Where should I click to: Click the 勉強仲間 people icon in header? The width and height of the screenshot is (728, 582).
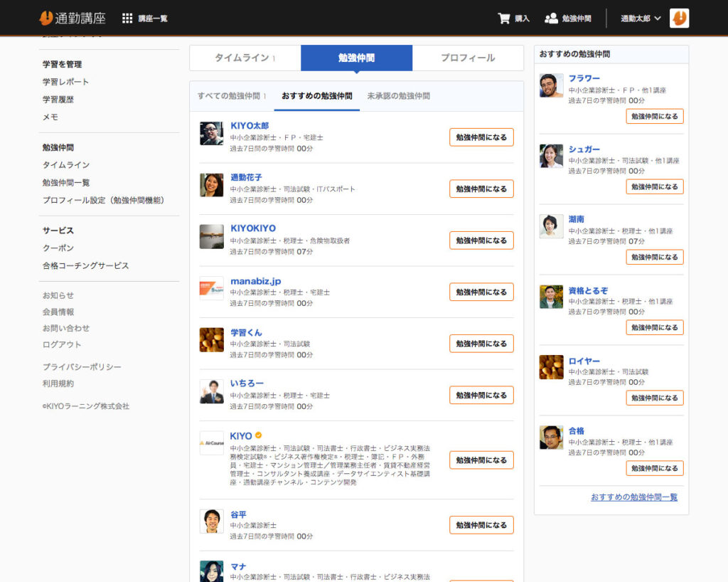pos(551,18)
